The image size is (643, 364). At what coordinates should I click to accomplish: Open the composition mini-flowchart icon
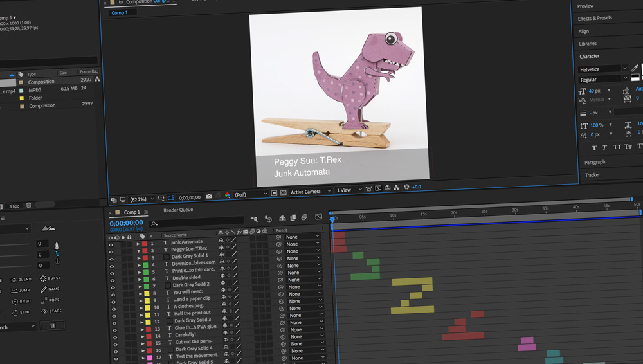[x=254, y=219]
